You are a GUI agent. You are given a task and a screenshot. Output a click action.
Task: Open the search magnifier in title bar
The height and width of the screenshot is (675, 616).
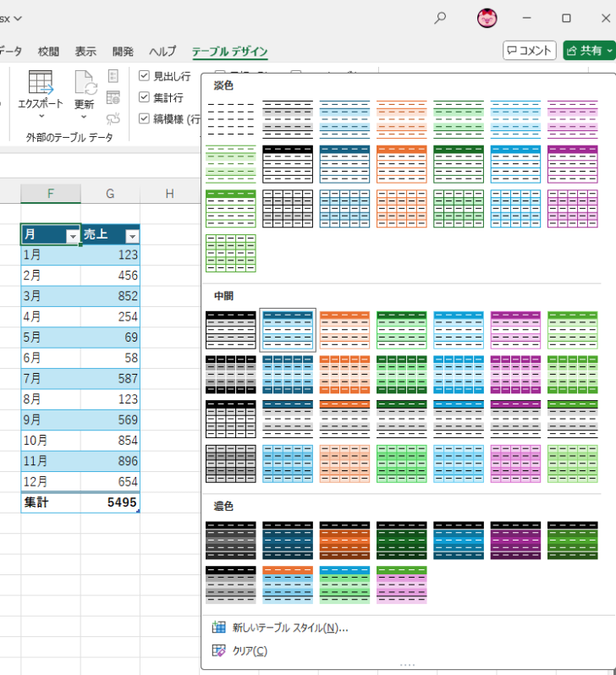[x=440, y=18]
